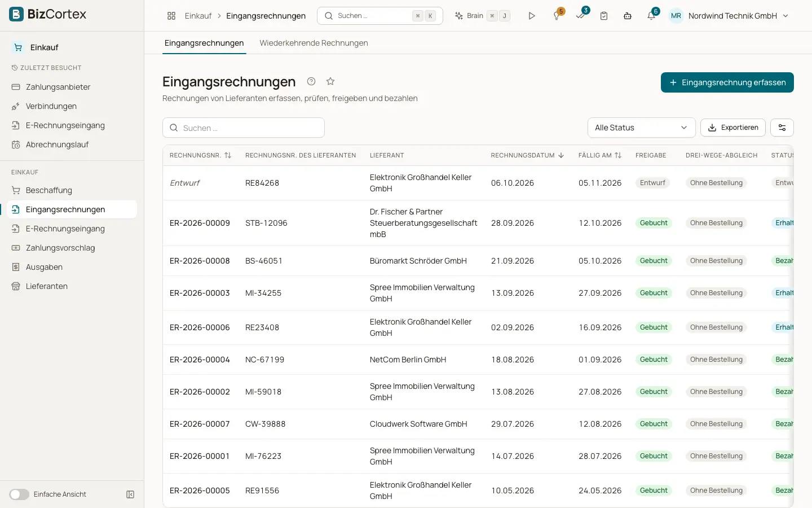The width and height of the screenshot is (812, 508).
Task: Open the table view settings sliders icon
Action: 782,128
